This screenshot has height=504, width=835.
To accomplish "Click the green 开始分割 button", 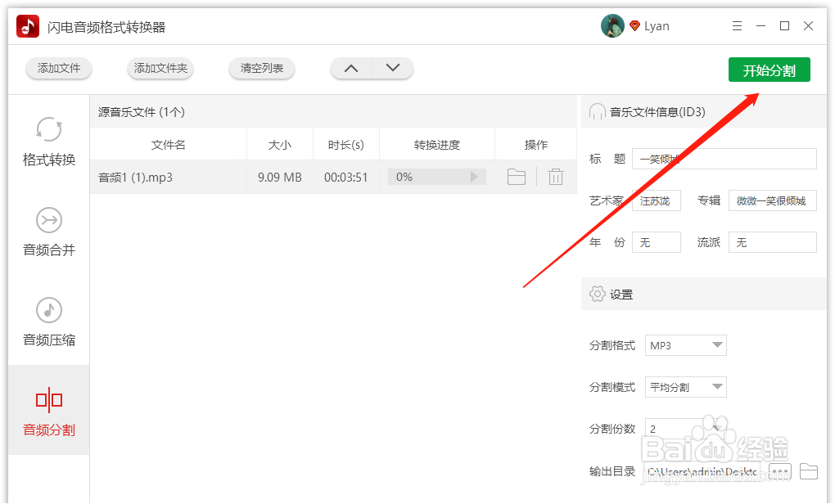I will coord(769,70).
